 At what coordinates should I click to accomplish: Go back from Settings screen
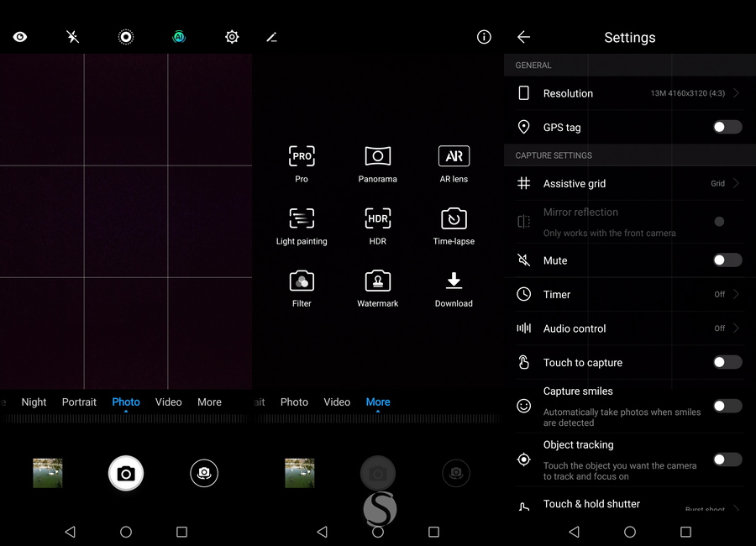[x=523, y=37]
